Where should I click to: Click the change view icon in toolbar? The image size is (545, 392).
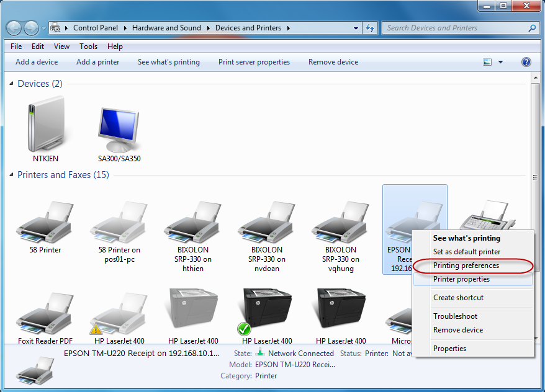click(x=487, y=62)
